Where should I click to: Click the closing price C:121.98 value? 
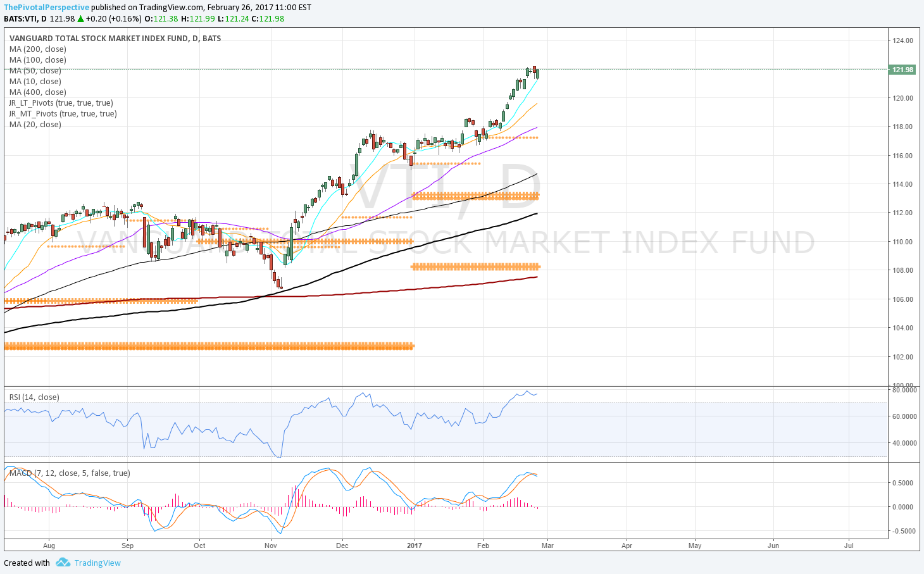[x=268, y=18]
